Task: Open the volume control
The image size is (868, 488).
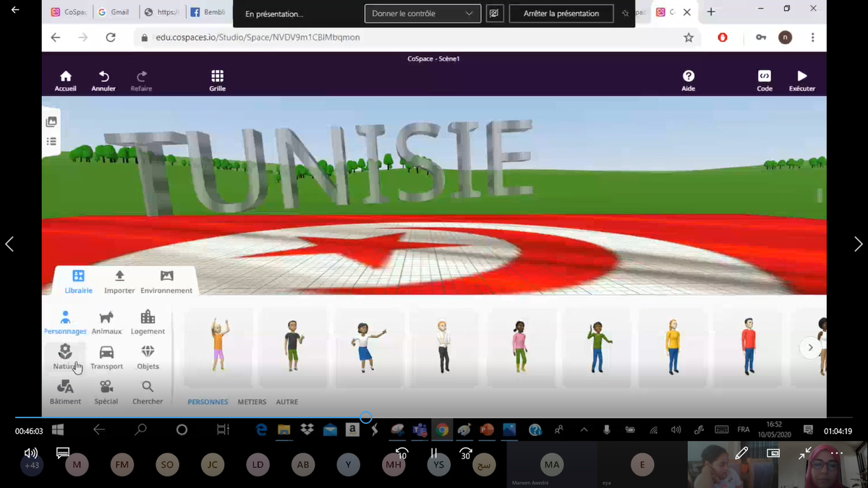Action: pos(30,453)
